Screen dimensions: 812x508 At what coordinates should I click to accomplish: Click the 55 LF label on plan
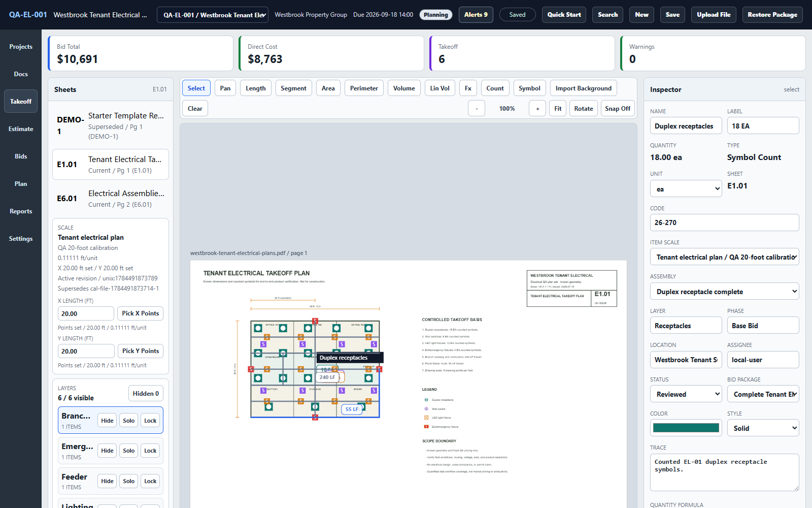coord(352,409)
